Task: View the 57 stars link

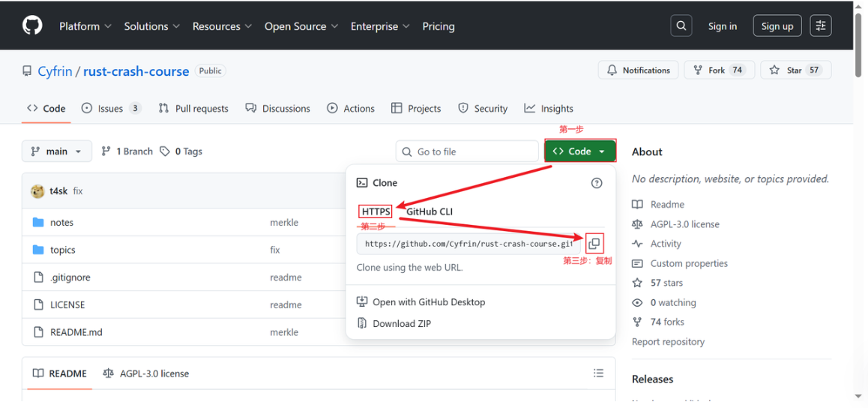Action: 657,283
